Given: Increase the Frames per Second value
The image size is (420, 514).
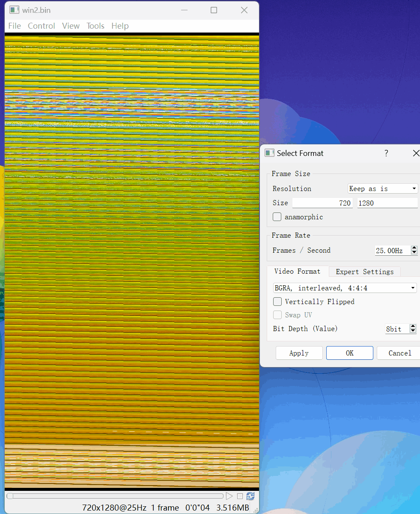Looking at the screenshot, I should coord(414,248).
